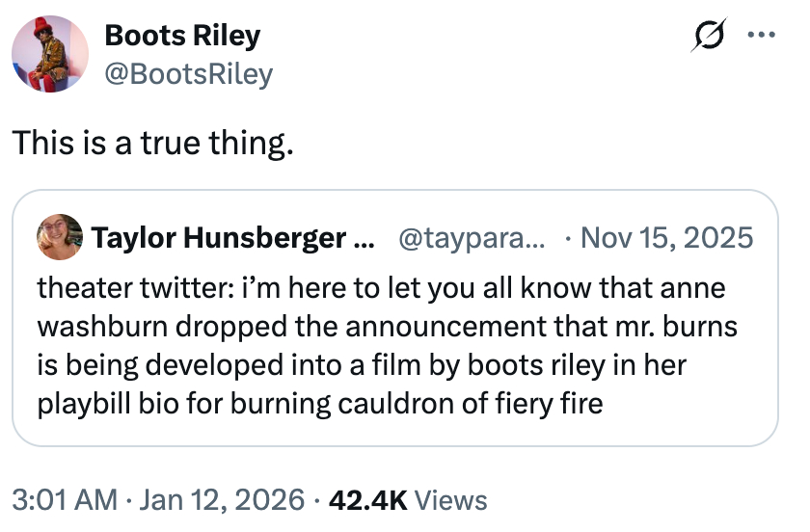This screenshot has height=532, width=810.
Task: Open Taylor Hunsberger's name in quoted post
Action: [x=223, y=237]
